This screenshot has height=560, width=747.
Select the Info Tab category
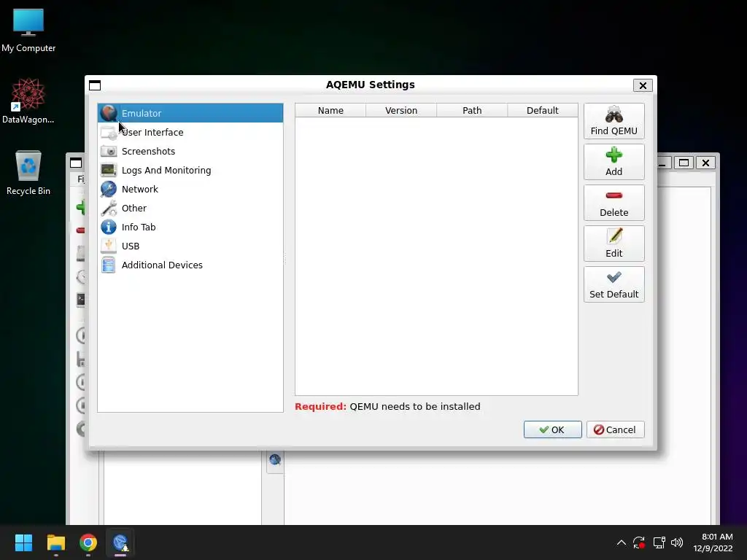[190, 227]
